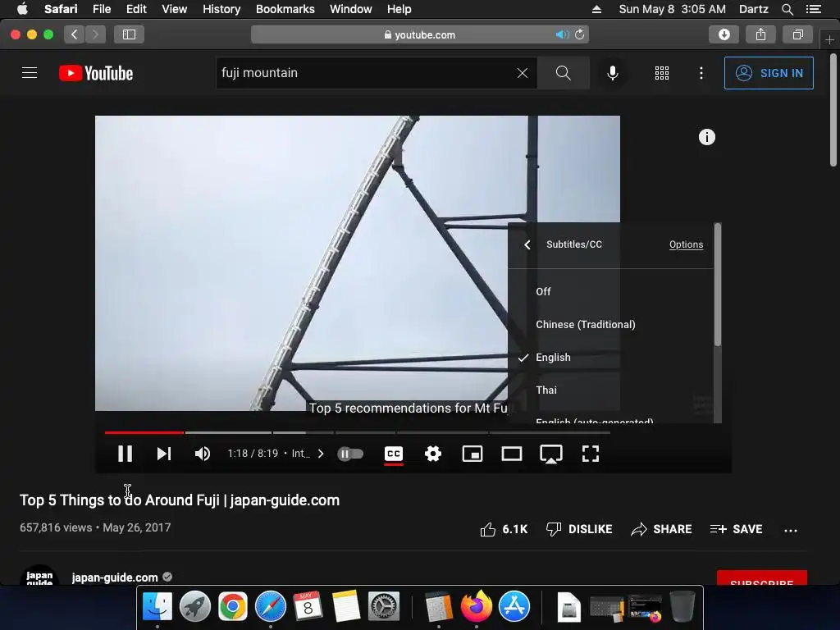Open the japan-guide.com channel name
Screen dimensions: 840x630
(x=115, y=577)
